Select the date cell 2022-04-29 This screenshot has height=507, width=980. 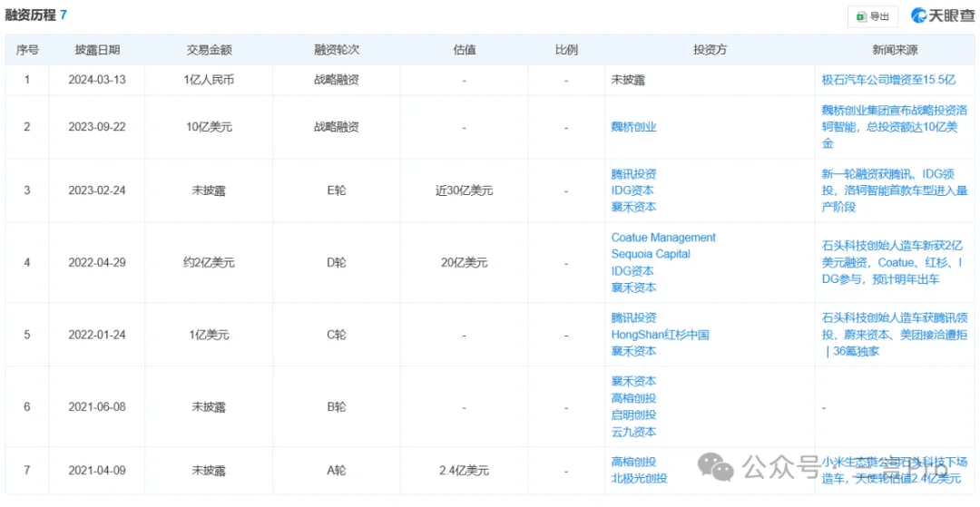(x=97, y=263)
